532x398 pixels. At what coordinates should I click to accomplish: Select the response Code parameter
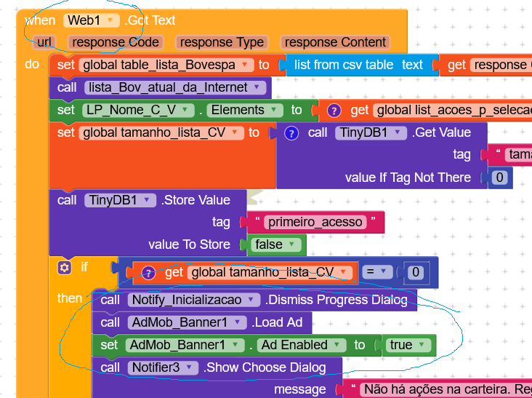(x=116, y=42)
